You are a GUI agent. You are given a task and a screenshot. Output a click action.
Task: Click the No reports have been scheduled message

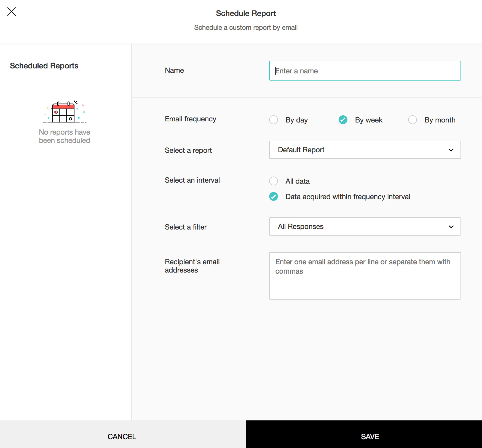(65, 136)
